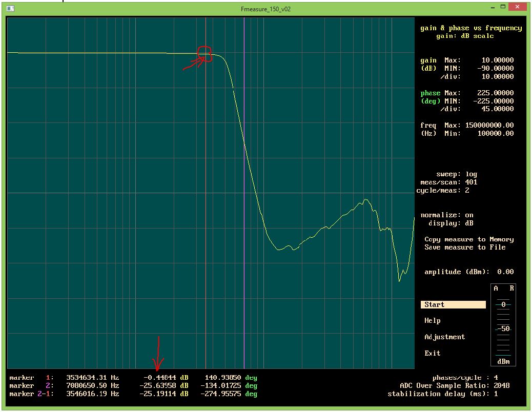Image resolution: width=532 pixels, height=412 pixels.
Task: Click Copy measure to Memory
Action: click(x=468, y=239)
